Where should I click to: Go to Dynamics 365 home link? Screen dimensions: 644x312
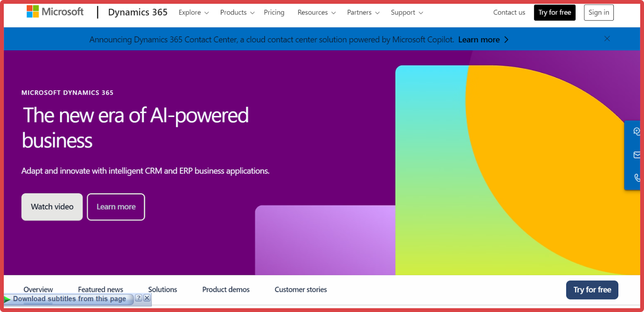pyautogui.click(x=138, y=12)
